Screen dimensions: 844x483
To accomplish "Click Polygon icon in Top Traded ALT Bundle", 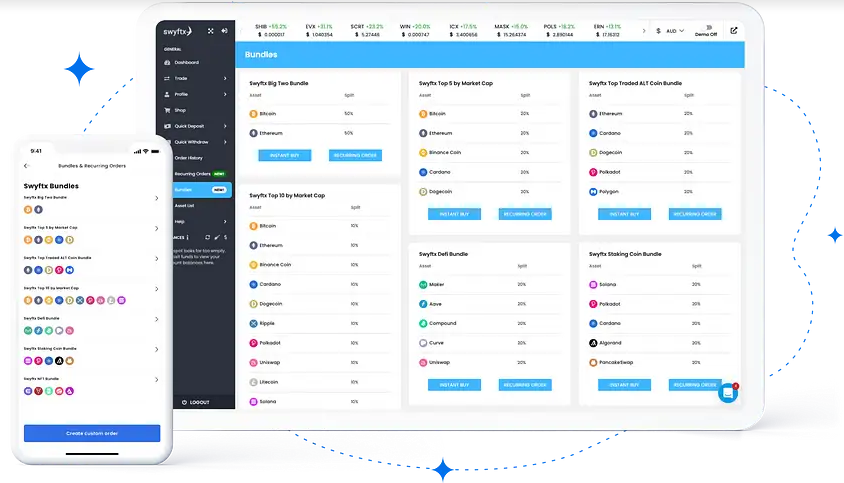I will pos(593,192).
